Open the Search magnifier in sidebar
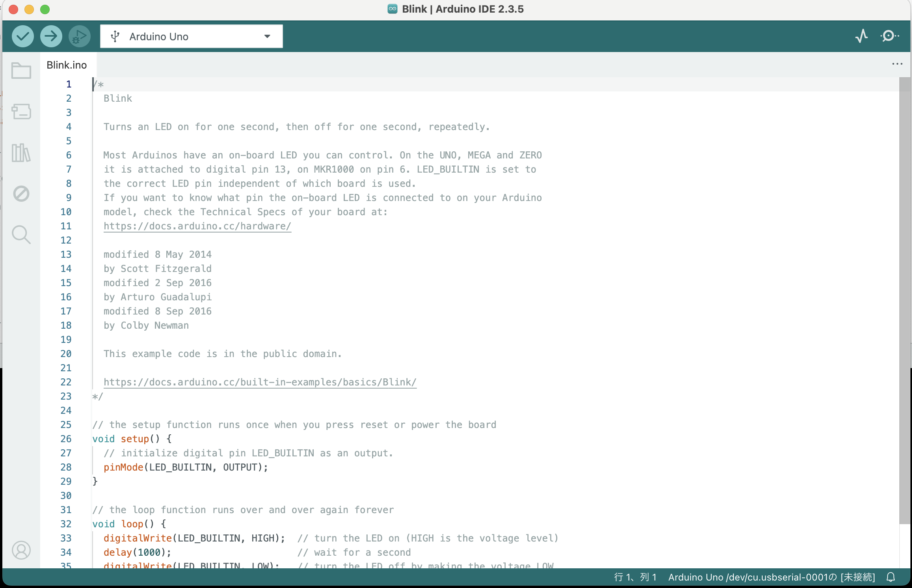The width and height of the screenshot is (912, 588). click(x=21, y=235)
